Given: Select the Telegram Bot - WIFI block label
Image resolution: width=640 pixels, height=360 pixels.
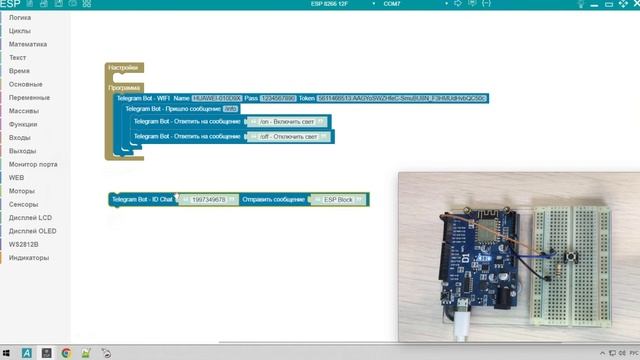Looking at the screenshot, I should (143, 98).
